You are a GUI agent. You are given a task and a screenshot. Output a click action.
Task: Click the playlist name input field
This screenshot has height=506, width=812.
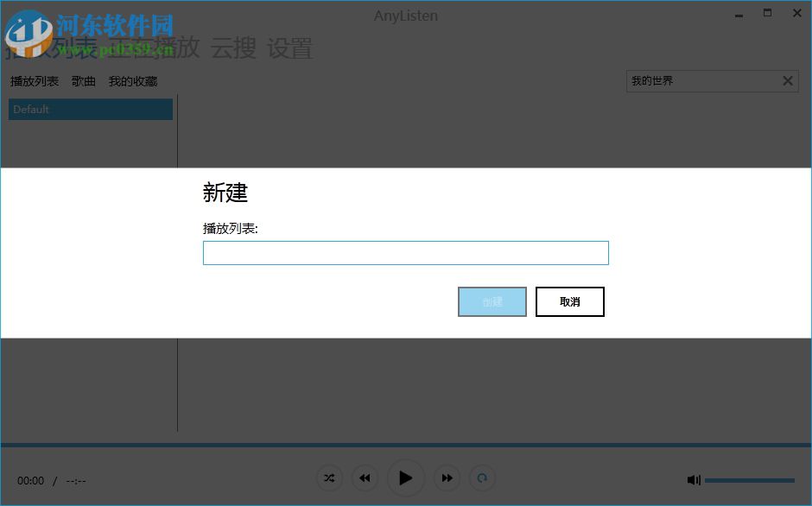(x=405, y=252)
